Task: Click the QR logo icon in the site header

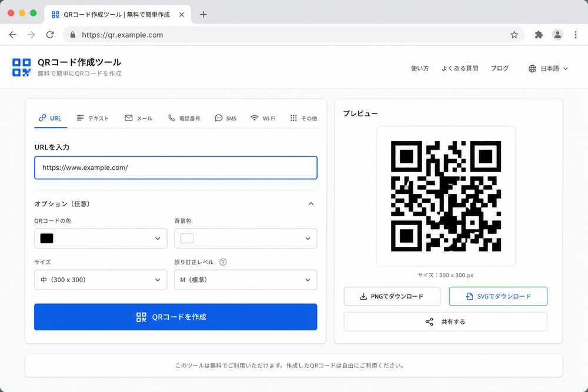Action: tap(21, 68)
